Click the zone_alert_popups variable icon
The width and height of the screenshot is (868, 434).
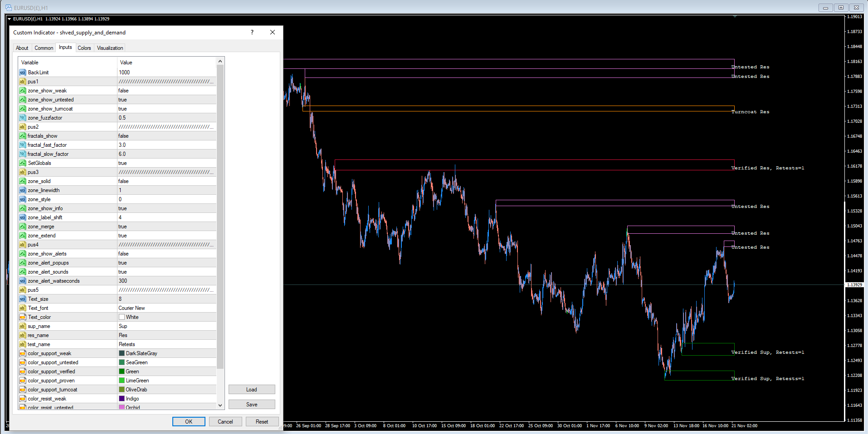pos(22,263)
